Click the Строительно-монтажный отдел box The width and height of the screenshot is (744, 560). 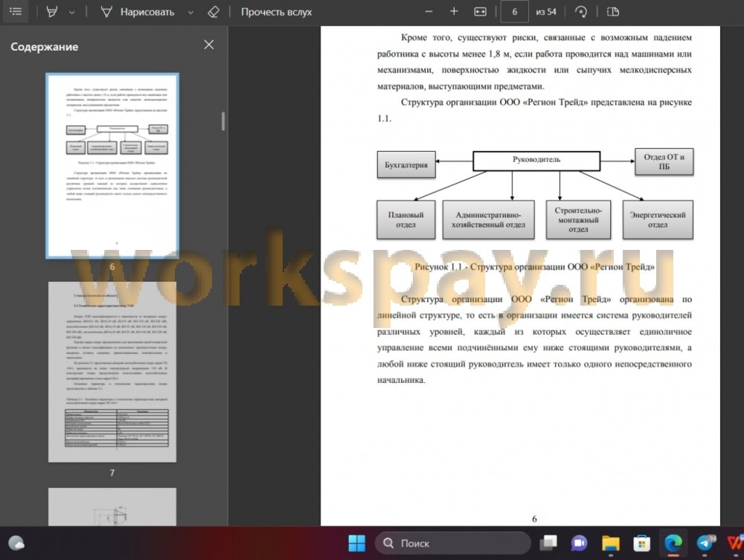[578, 219]
